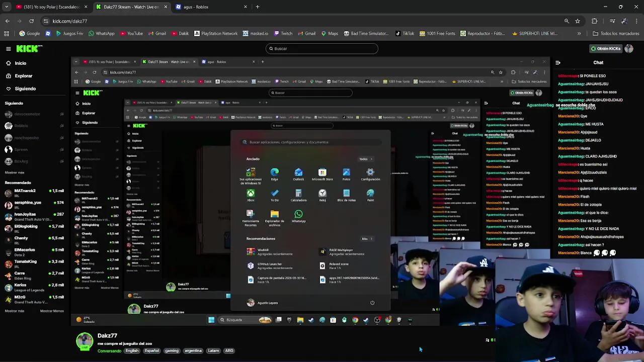Click the Dakz77 streamer avatar below the video
The height and width of the screenshot is (362, 644).
pos(85,342)
